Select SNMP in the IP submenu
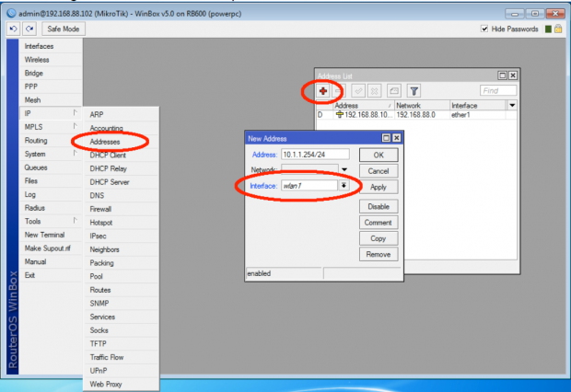571x392 pixels. pos(121,303)
